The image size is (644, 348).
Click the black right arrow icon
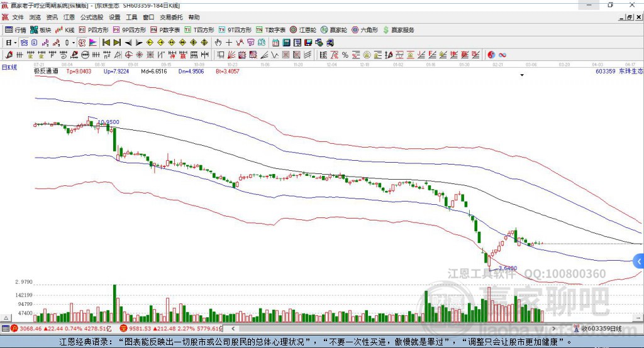click(x=139, y=43)
